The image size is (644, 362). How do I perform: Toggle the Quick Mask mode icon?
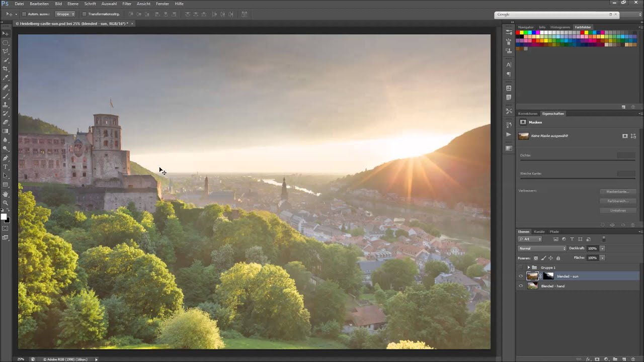[x=6, y=228]
